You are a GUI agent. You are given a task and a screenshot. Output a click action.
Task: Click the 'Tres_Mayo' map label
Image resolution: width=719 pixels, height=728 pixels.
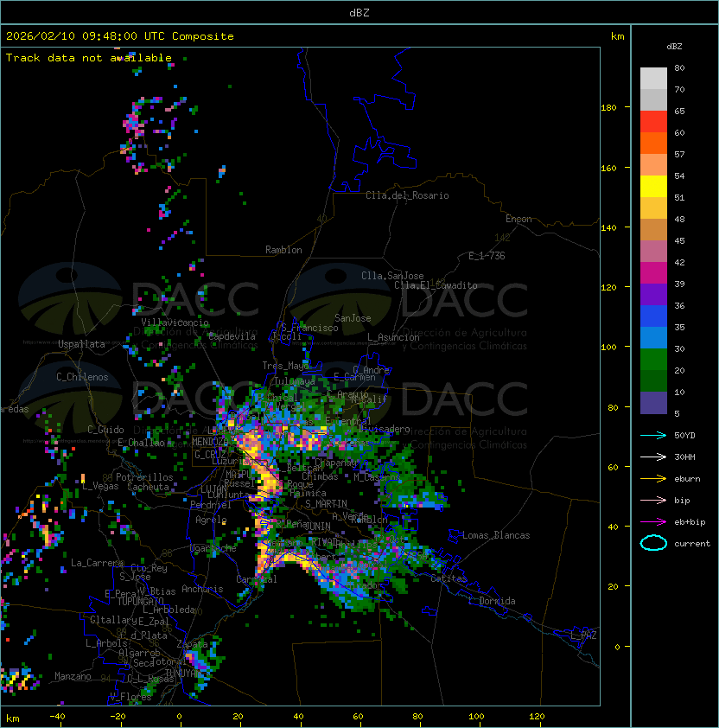(285, 366)
